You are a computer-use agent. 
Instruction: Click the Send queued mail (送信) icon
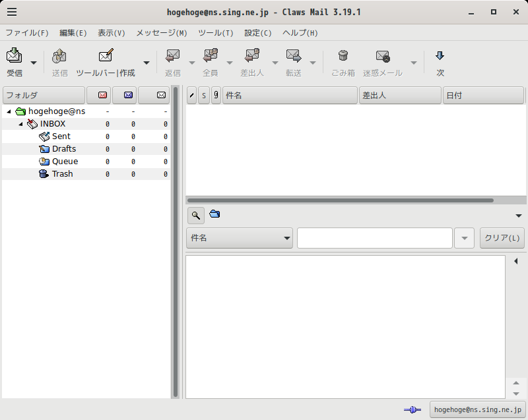tap(59, 57)
